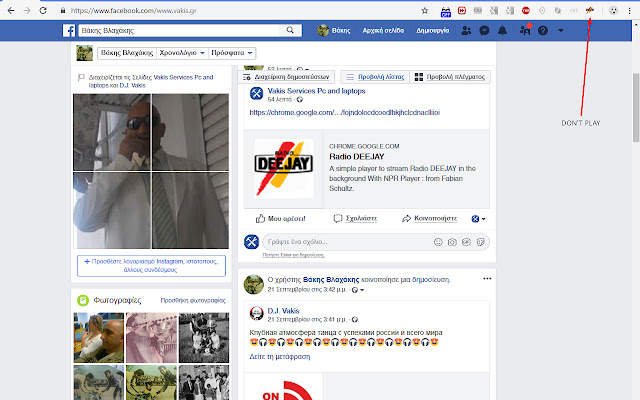Image resolution: width=640 pixels, height=400 pixels.
Task: Click the camera icon in comment box
Action: coord(452,242)
